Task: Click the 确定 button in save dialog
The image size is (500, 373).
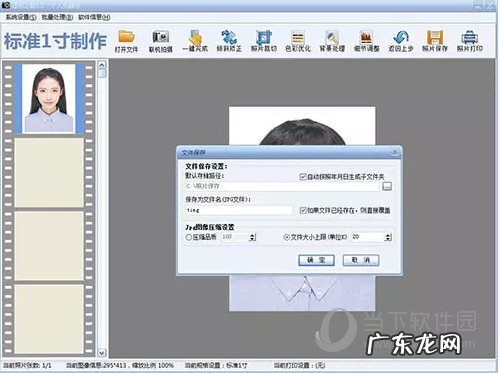Action: click(x=316, y=260)
